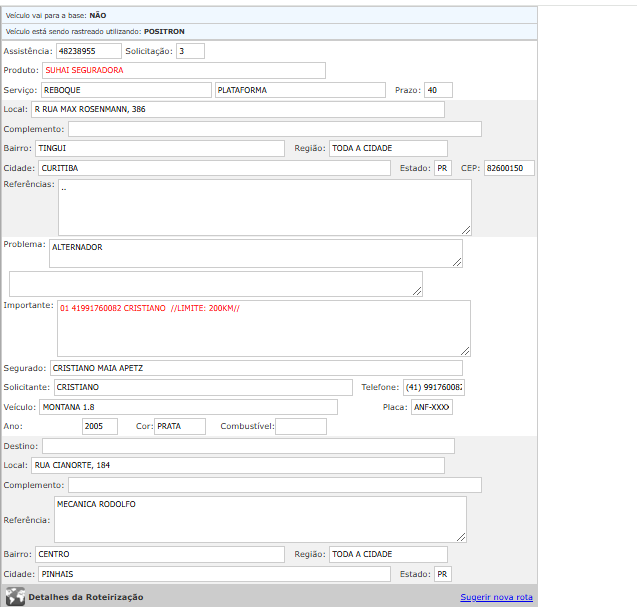Click the Cor field showing PRATA
This screenshot has width=637, height=607.
click(x=180, y=427)
